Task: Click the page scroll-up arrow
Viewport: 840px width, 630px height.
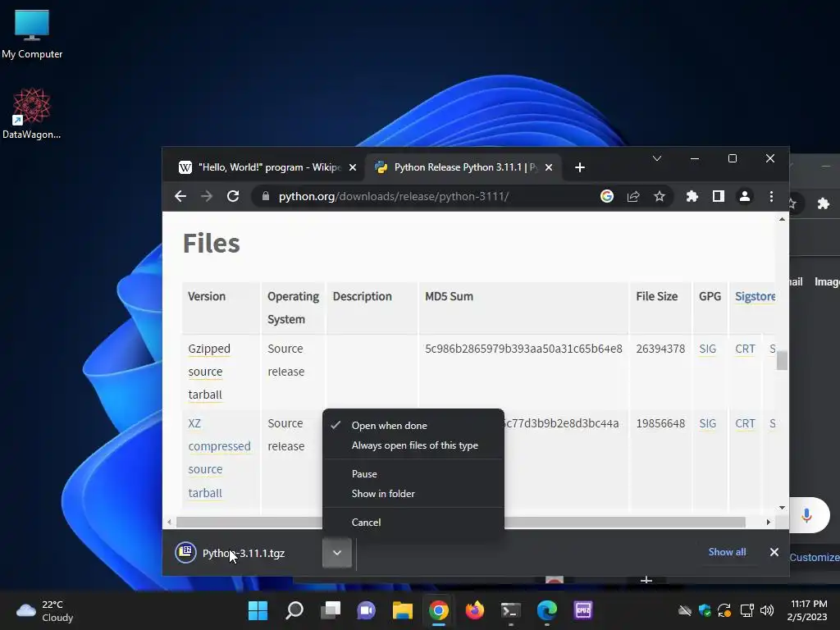Action: click(782, 219)
